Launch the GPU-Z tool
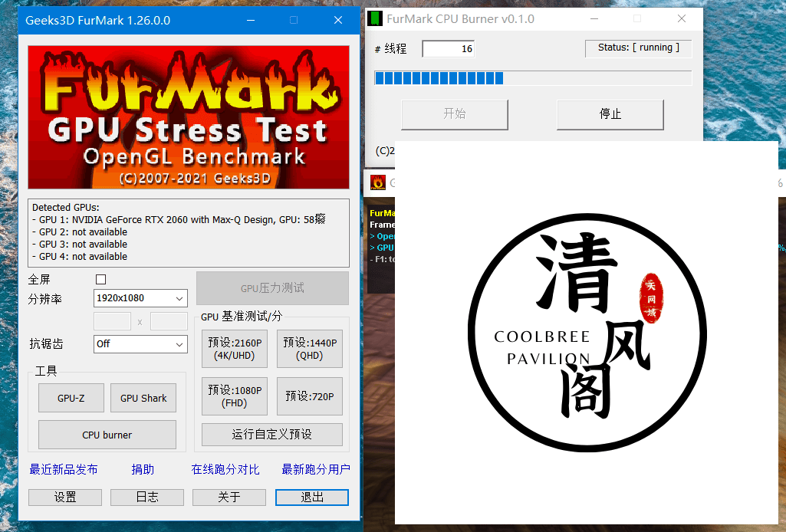The height and width of the screenshot is (532, 786). 71,399
